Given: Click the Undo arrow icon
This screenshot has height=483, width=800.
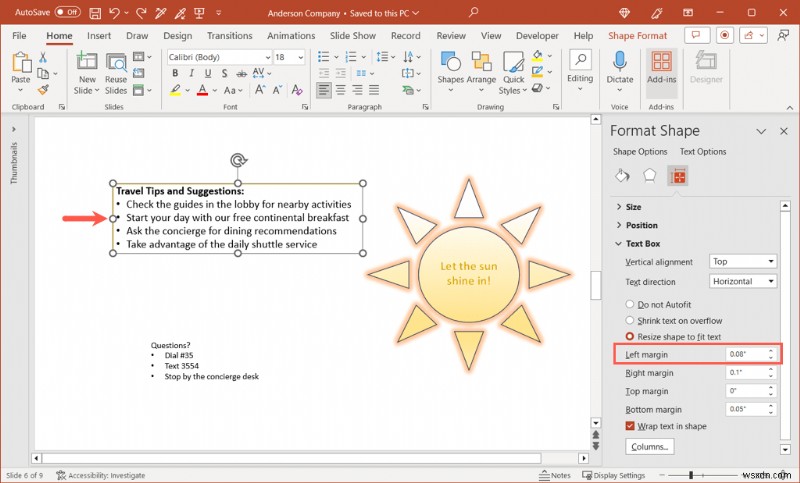Looking at the screenshot, I should pos(114,13).
